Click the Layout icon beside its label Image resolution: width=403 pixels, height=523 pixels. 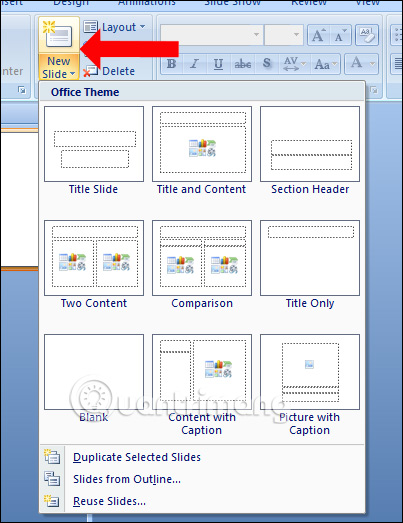point(90,27)
